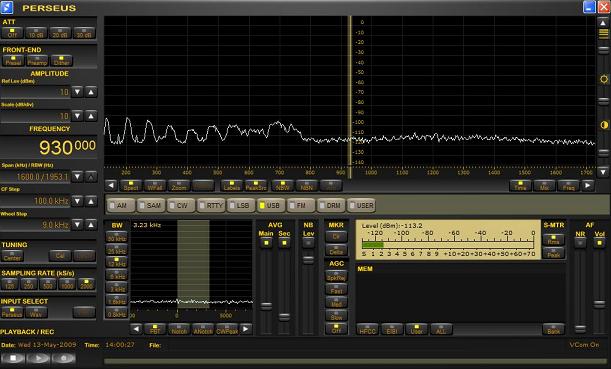Click the PERSEUS logo icon in title bar
Image resolution: width=611 pixels, height=369 pixels.
pos(7,7)
